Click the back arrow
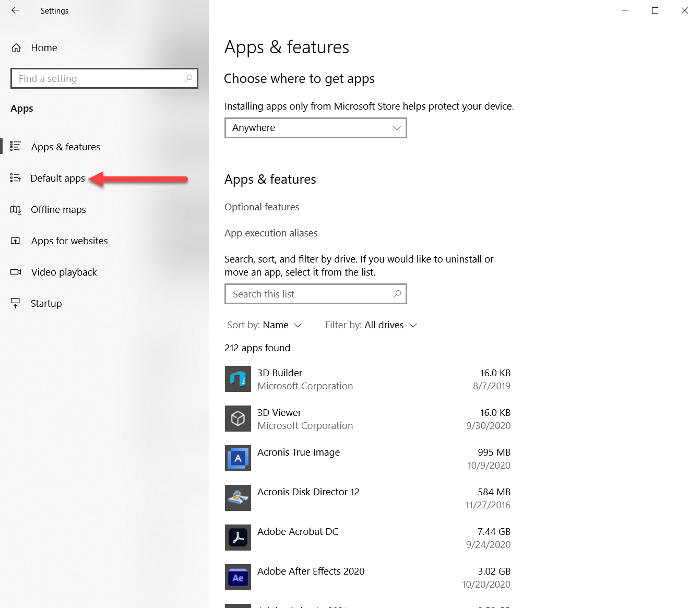 (x=15, y=10)
